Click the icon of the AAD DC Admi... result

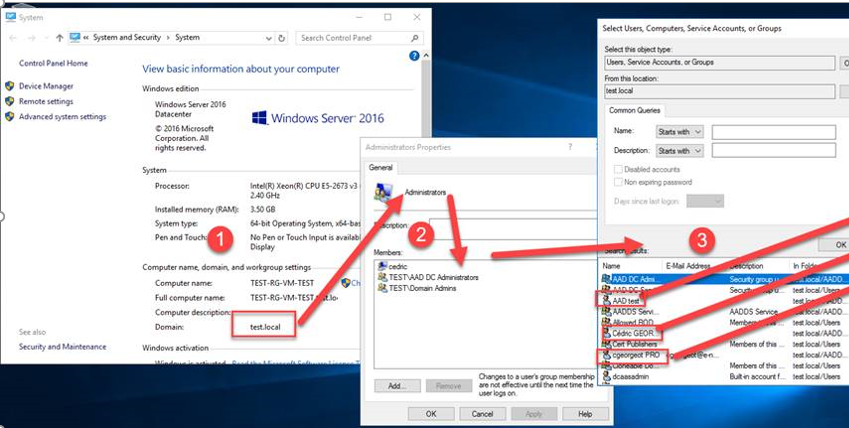pyautogui.click(x=606, y=279)
